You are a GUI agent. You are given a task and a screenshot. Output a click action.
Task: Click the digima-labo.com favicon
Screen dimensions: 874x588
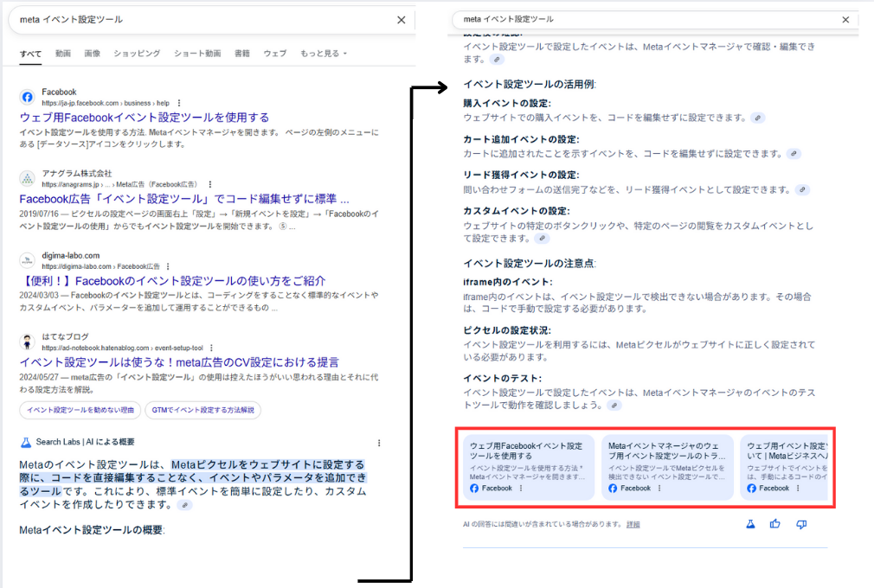click(x=28, y=260)
